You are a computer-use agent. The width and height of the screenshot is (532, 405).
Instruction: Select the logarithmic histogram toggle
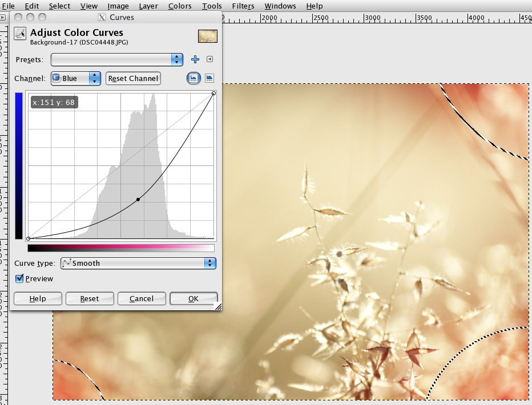click(209, 78)
